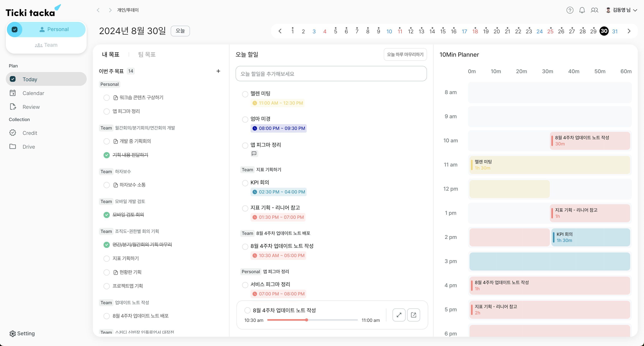Click the timer progress slider handle

pyautogui.click(x=306, y=320)
